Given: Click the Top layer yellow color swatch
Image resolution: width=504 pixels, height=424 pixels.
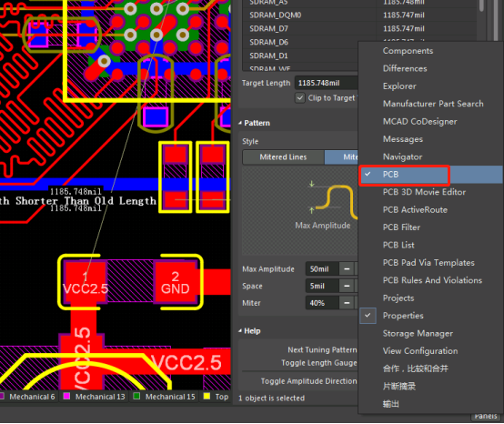Looking at the screenshot, I should click(207, 396).
